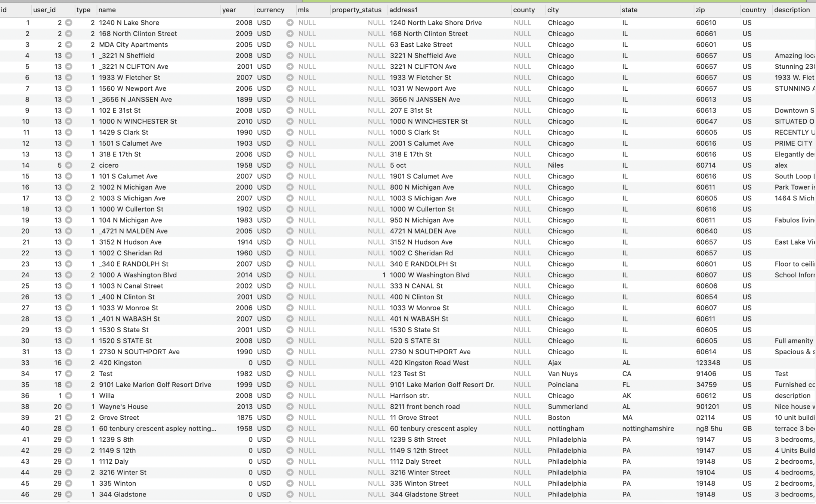
Task: Click the property_status column header
Action: (x=356, y=10)
